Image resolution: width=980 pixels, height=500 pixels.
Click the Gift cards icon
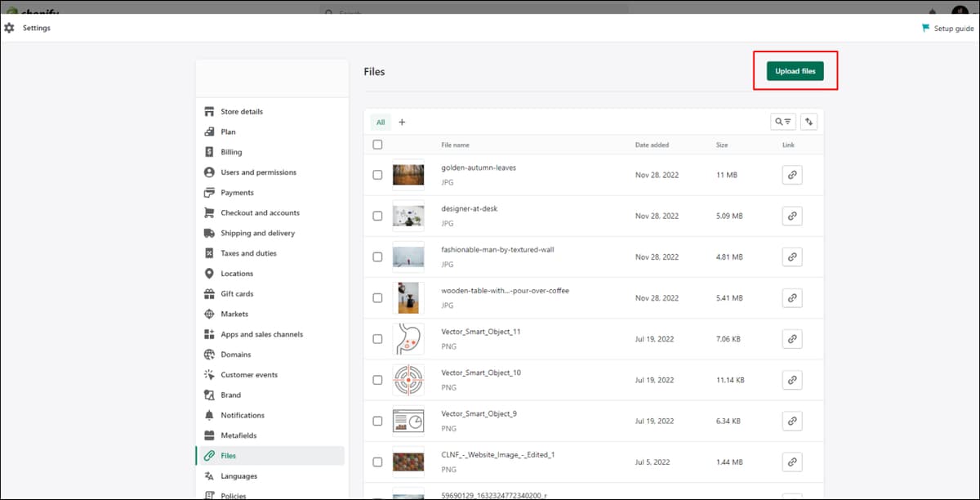(x=209, y=293)
